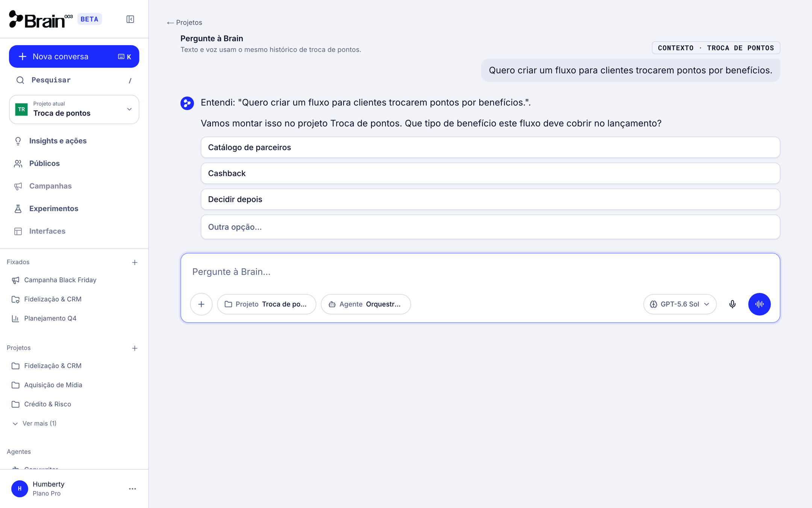Open the Agente Orquestr... selector

pos(366,304)
